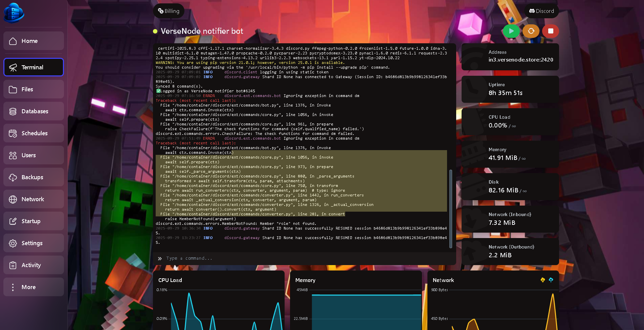Screen dimensions: 644x330
Task: Click the VerseNode logo icon
Action: point(14,13)
